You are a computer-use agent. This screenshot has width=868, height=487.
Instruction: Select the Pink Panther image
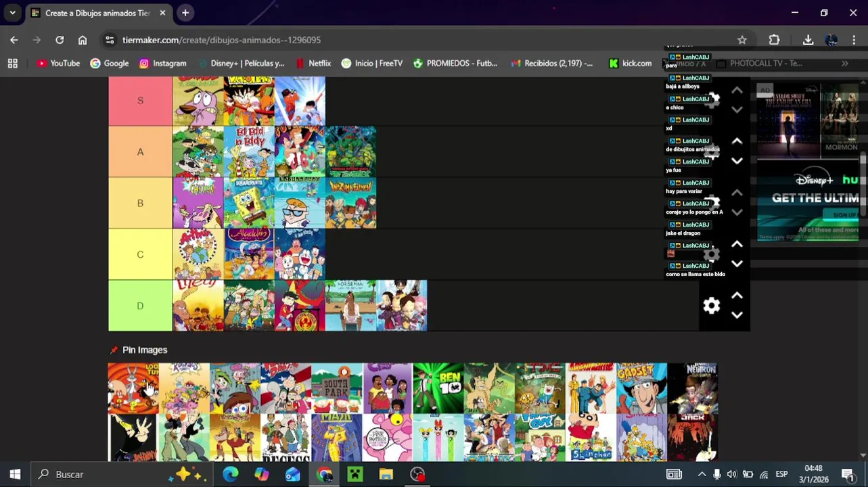387,438
